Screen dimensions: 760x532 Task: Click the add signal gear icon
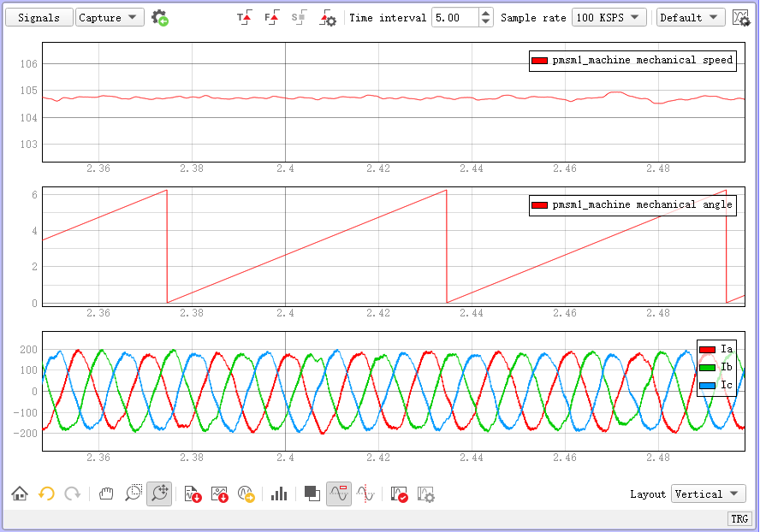(159, 18)
